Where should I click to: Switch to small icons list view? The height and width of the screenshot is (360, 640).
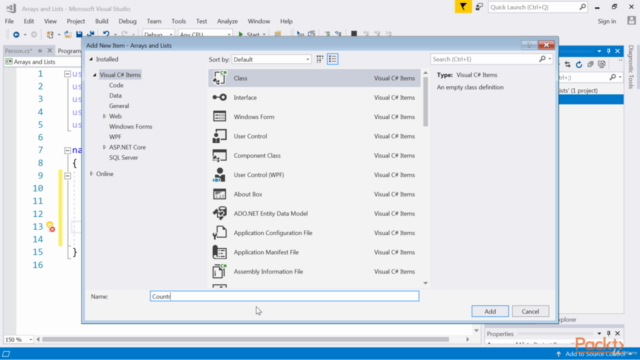pos(333,59)
